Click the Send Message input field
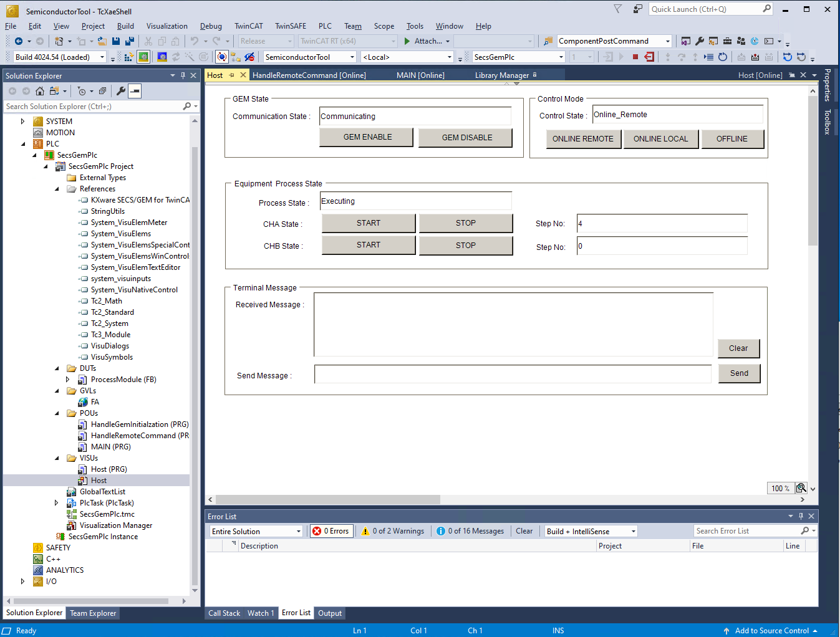 (513, 374)
